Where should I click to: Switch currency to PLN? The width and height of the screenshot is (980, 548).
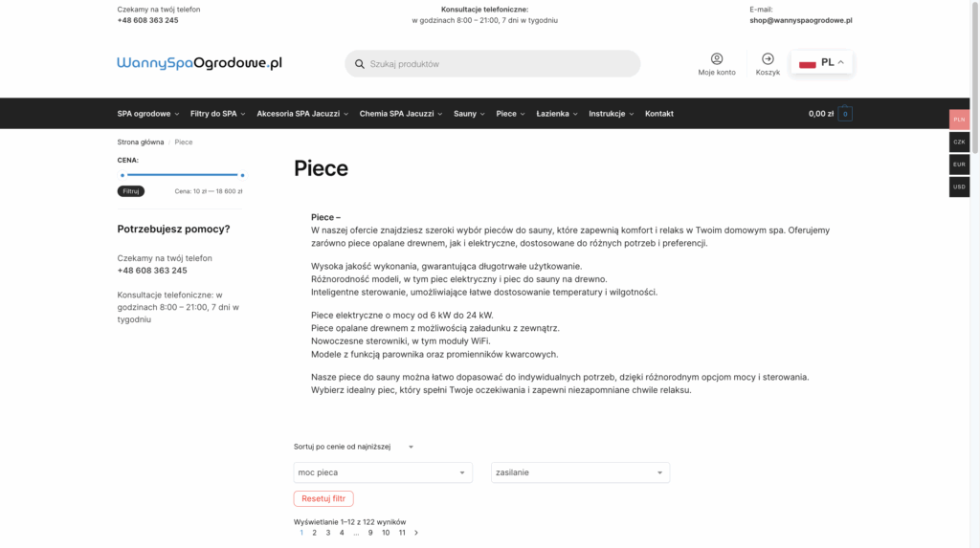[x=959, y=120]
